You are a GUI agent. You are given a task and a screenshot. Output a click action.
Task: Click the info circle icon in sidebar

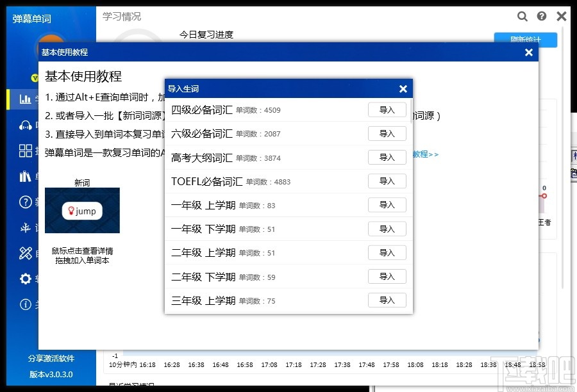click(x=26, y=305)
